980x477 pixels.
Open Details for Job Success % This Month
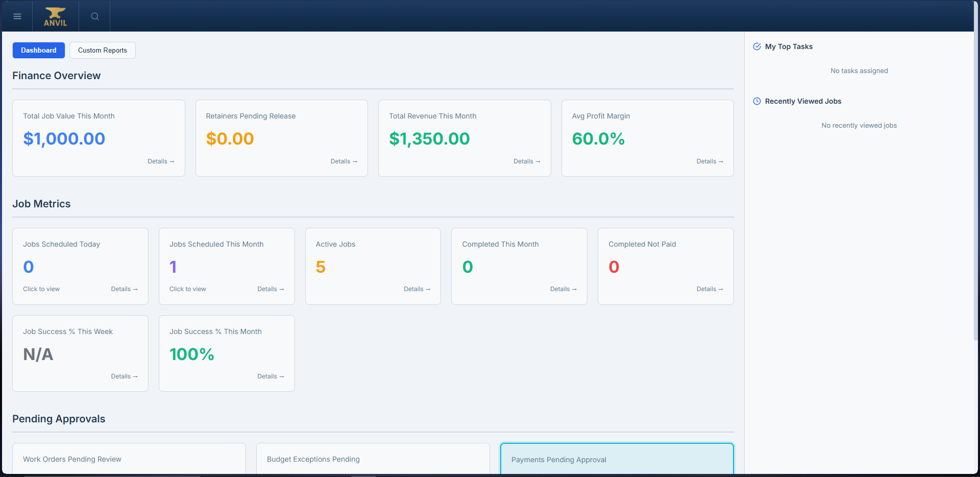coord(271,376)
